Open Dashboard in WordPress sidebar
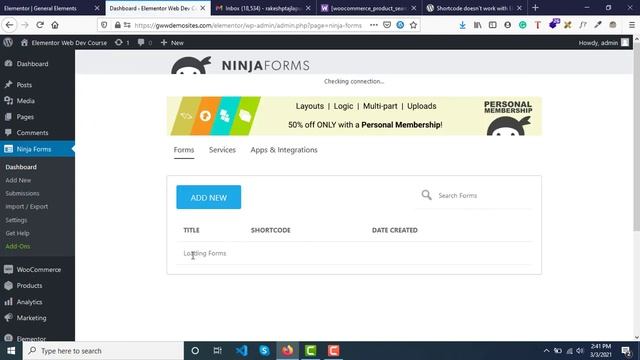 coord(32,64)
